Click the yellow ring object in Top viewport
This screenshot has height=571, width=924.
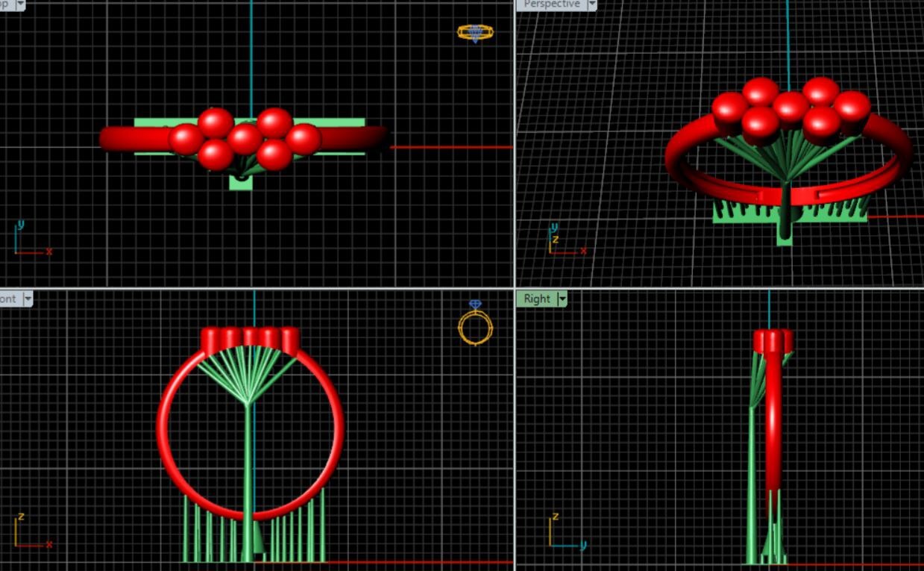[x=475, y=32]
